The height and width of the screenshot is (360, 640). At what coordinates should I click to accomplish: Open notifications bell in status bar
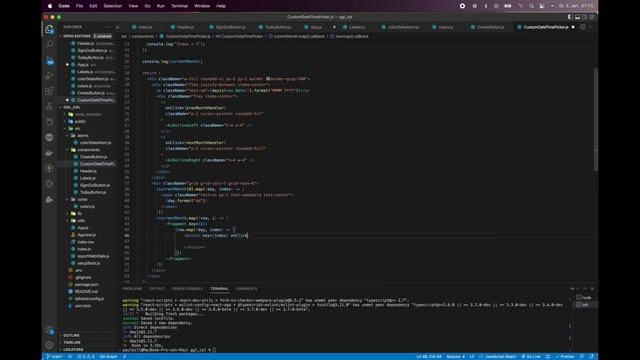point(591,357)
